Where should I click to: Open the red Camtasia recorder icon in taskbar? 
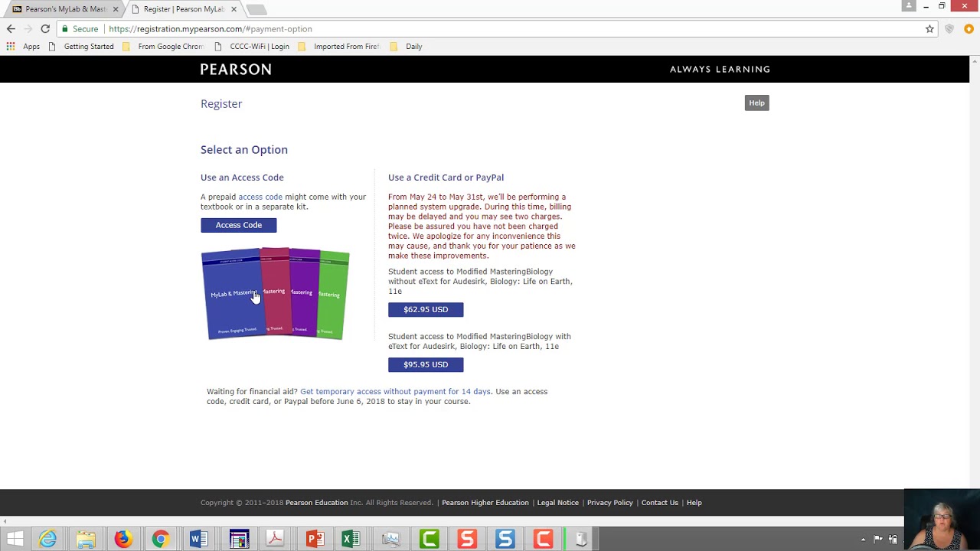pos(543,540)
